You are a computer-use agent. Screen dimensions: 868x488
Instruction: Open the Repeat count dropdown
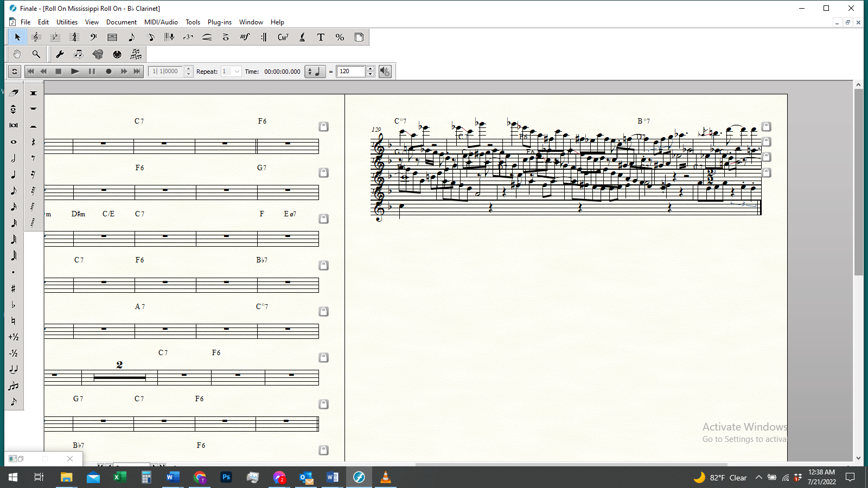tap(237, 72)
